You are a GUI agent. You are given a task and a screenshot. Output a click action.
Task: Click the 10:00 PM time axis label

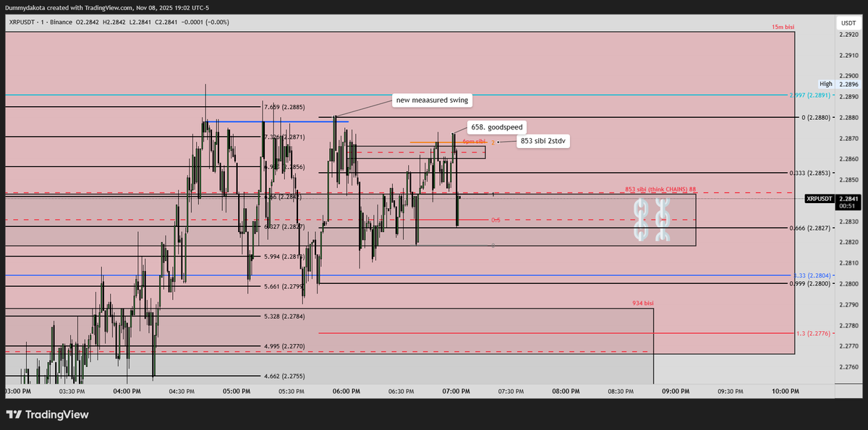785,391
